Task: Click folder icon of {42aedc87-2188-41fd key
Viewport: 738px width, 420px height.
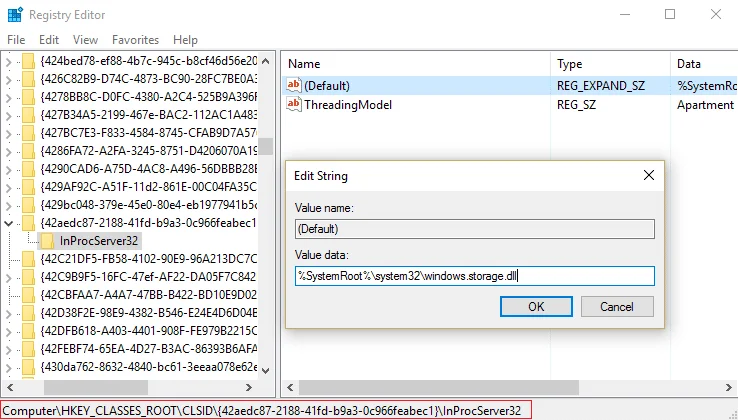Action: tap(28, 223)
